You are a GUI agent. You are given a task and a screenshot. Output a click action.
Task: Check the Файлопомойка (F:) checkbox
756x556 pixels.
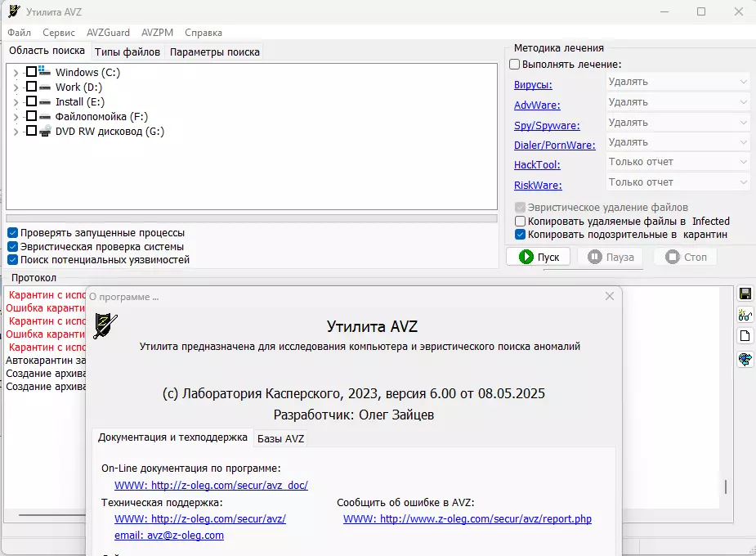point(31,116)
